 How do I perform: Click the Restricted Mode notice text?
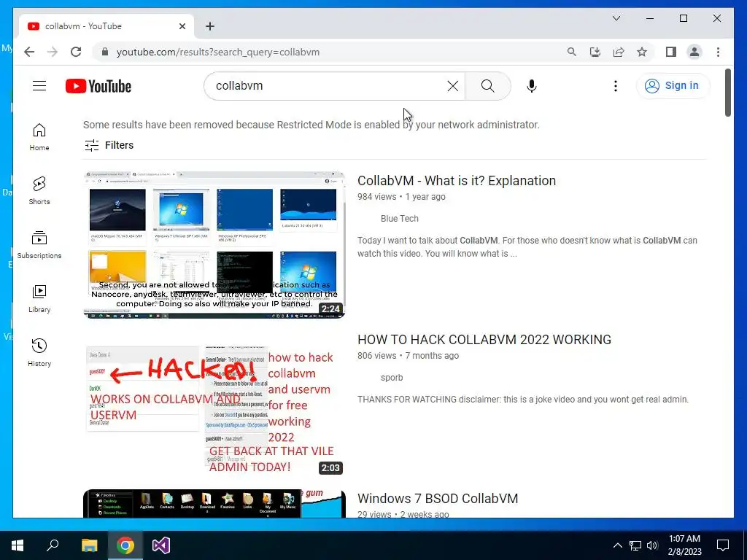point(311,125)
